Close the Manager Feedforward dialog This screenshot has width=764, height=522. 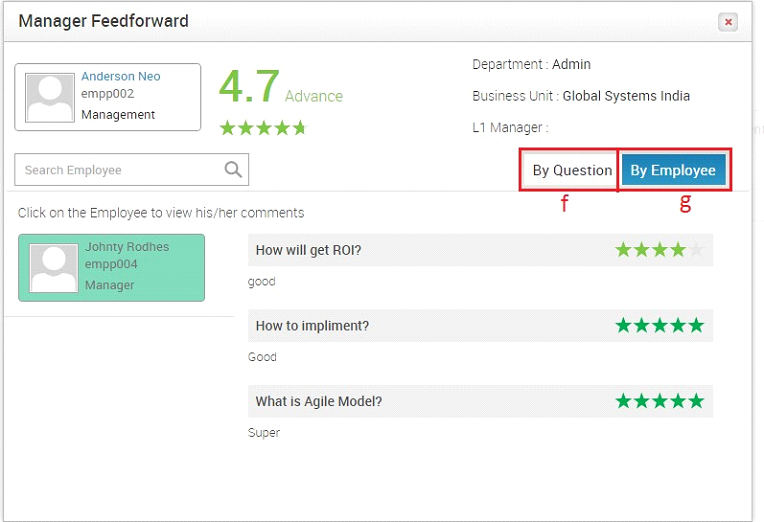[x=728, y=22]
